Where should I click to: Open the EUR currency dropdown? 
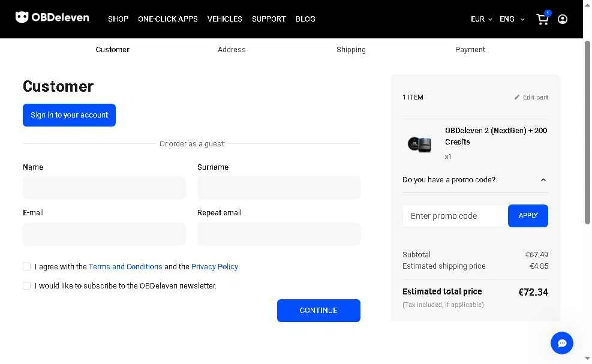(481, 19)
